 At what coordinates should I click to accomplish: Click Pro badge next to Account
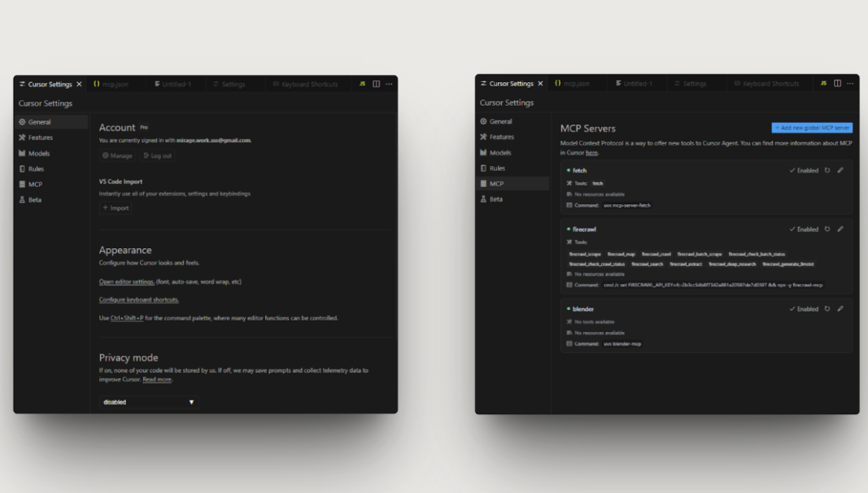point(144,127)
